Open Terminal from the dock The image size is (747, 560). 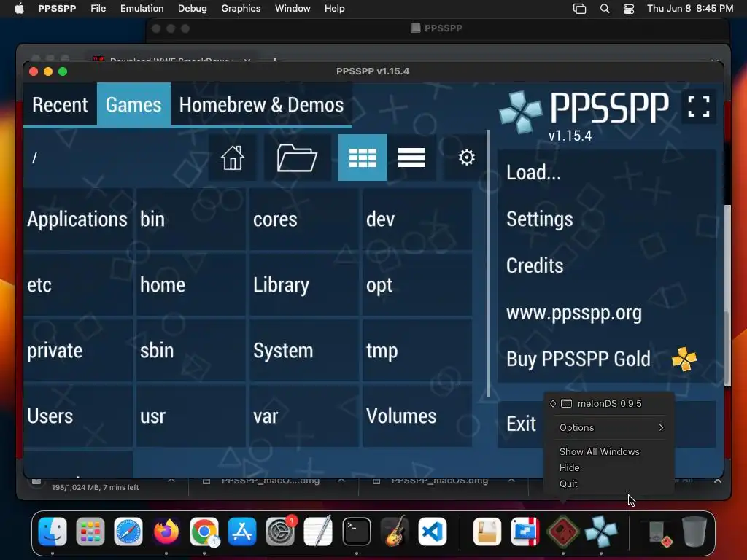[356, 531]
